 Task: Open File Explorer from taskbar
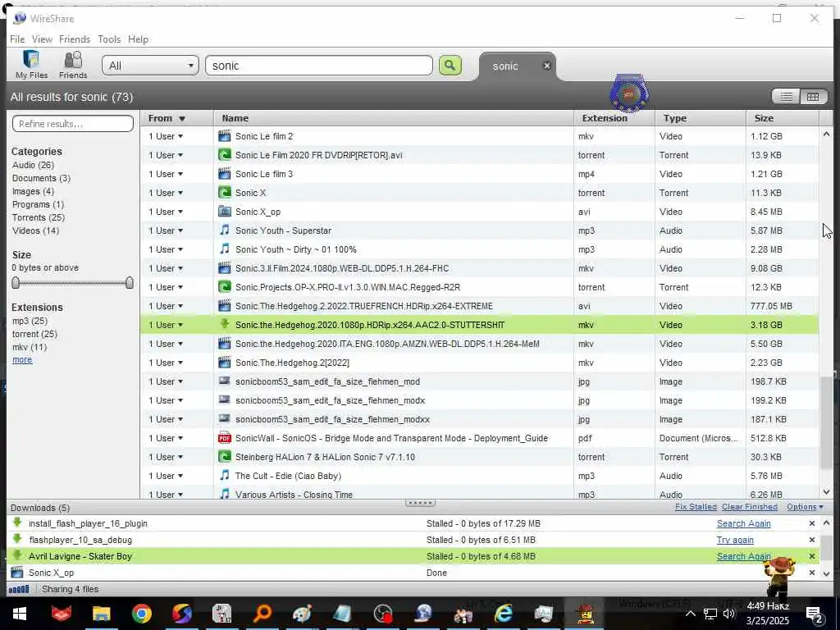[101, 614]
